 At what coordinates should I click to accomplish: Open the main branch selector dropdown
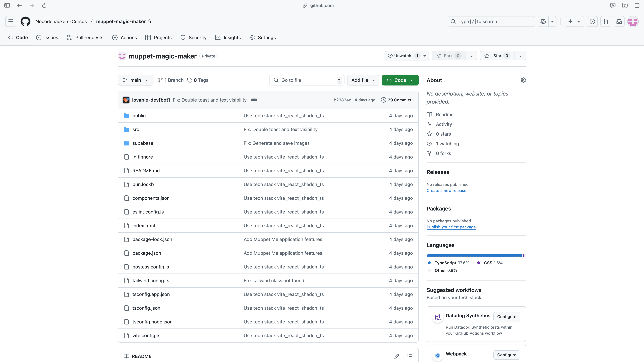coord(136,80)
